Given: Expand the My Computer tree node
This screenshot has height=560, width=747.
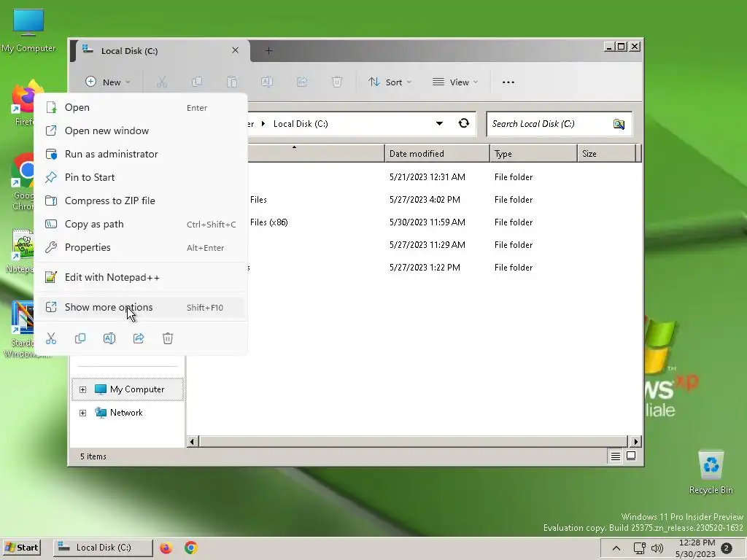Looking at the screenshot, I should coord(83,389).
